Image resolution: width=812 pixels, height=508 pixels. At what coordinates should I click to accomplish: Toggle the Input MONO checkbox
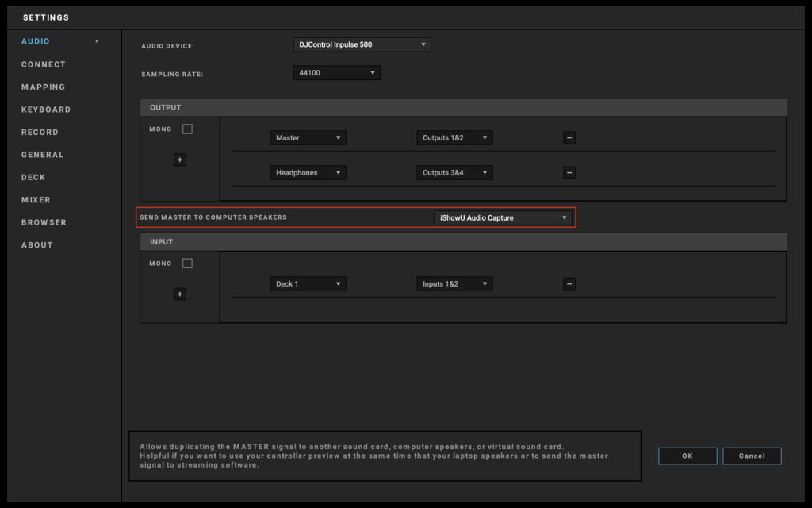[187, 264]
